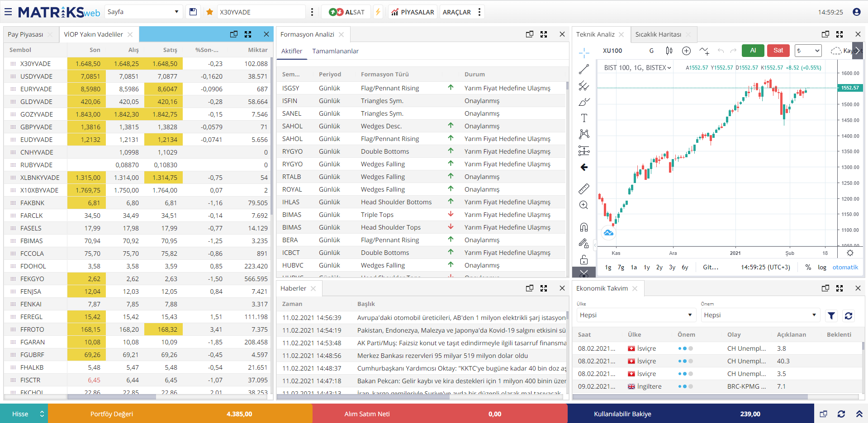Open the Önem importance dropdown
Viewport: 868px width, 423px height.
click(760, 315)
